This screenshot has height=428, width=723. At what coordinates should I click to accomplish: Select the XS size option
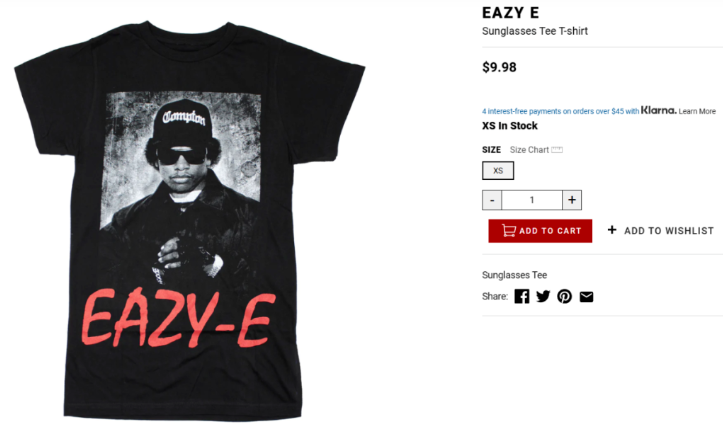pyautogui.click(x=498, y=171)
